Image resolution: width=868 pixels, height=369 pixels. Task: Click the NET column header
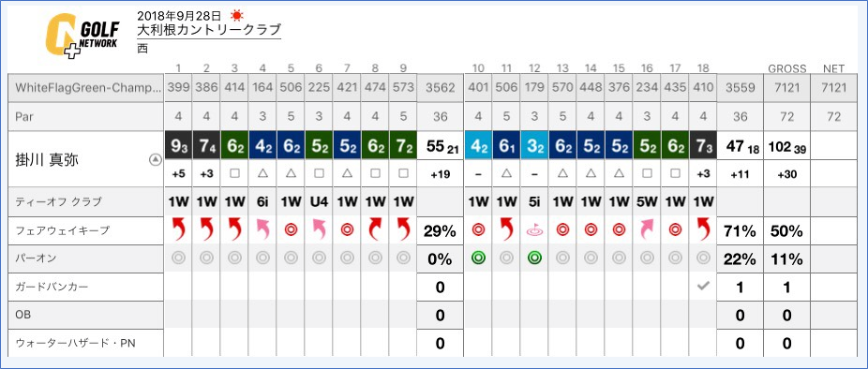click(833, 69)
